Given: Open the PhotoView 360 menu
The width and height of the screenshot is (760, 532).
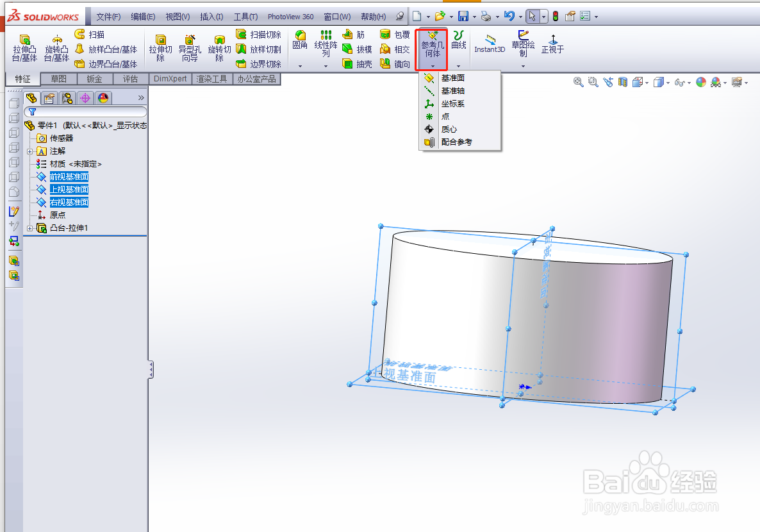Looking at the screenshot, I should pos(290,17).
